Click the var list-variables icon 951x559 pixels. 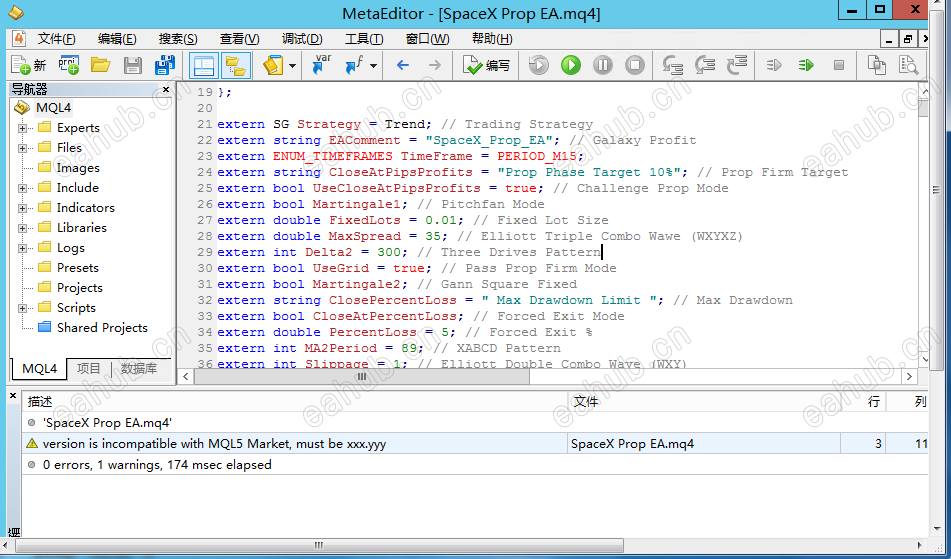[322, 64]
